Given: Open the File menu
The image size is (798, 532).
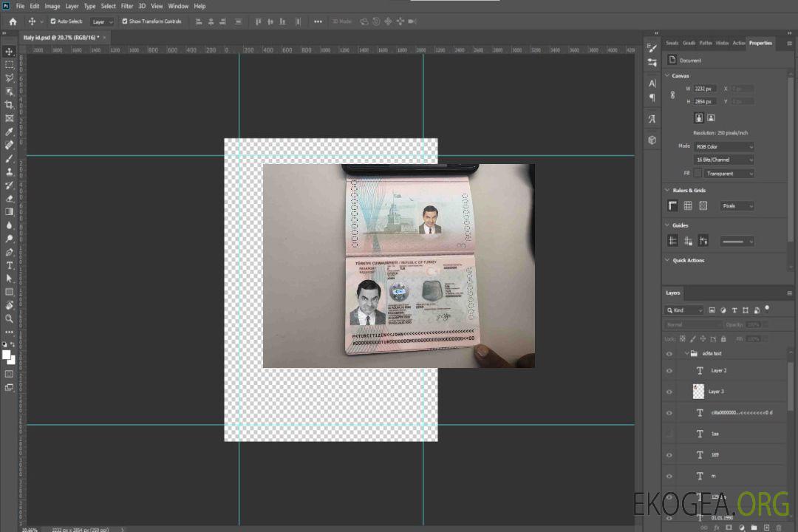Looking at the screenshot, I should click(x=21, y=6).
